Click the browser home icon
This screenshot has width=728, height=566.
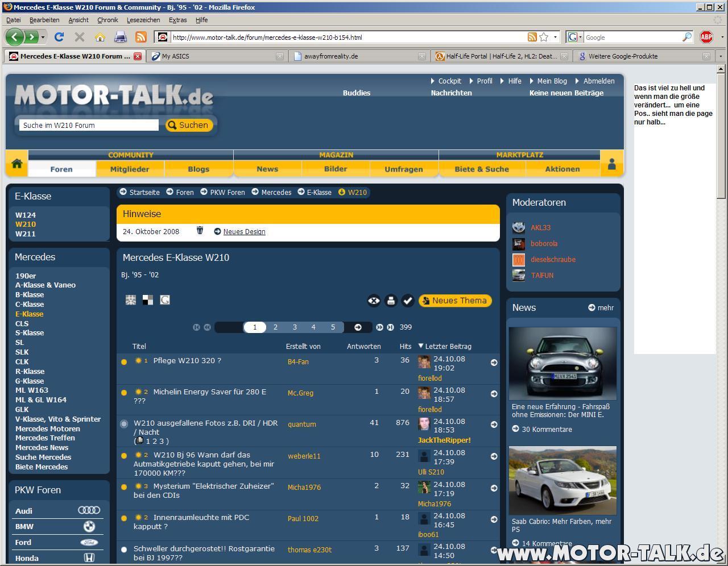point(100,38)
